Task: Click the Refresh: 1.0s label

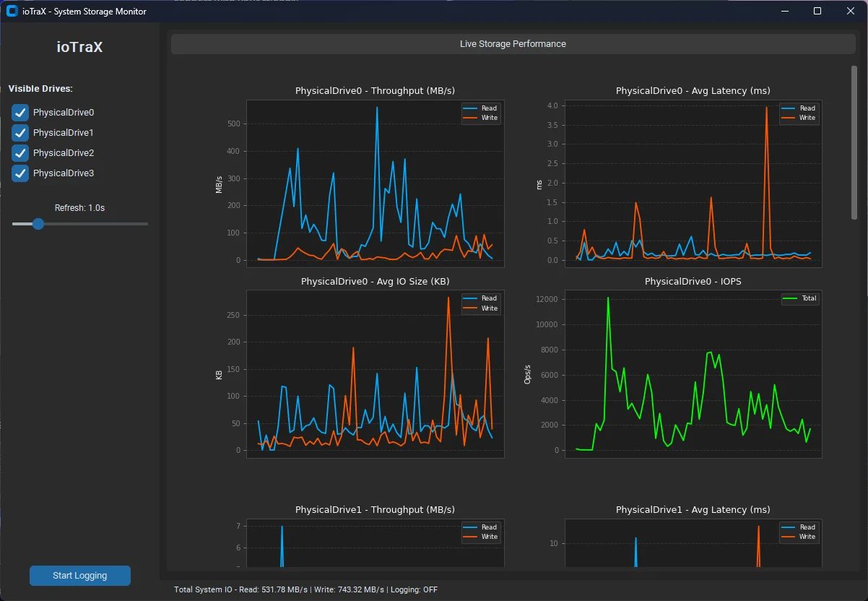Action: [80, 208]
